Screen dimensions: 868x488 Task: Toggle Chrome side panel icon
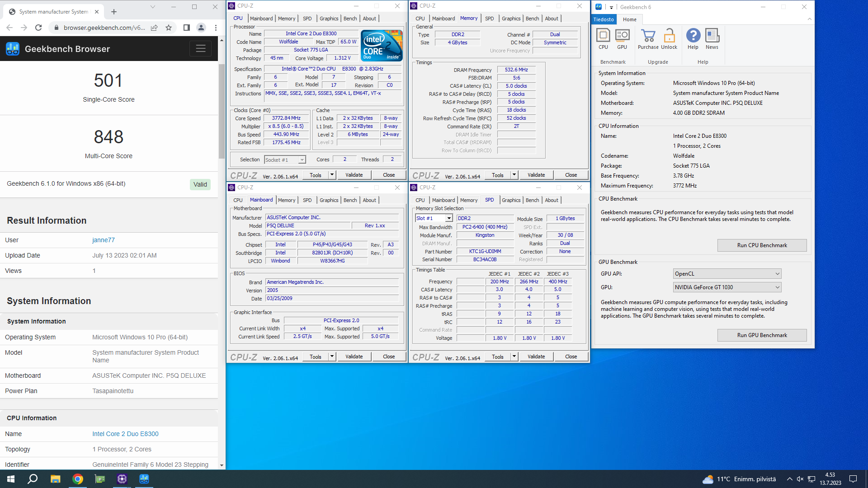tap(186, 28)
